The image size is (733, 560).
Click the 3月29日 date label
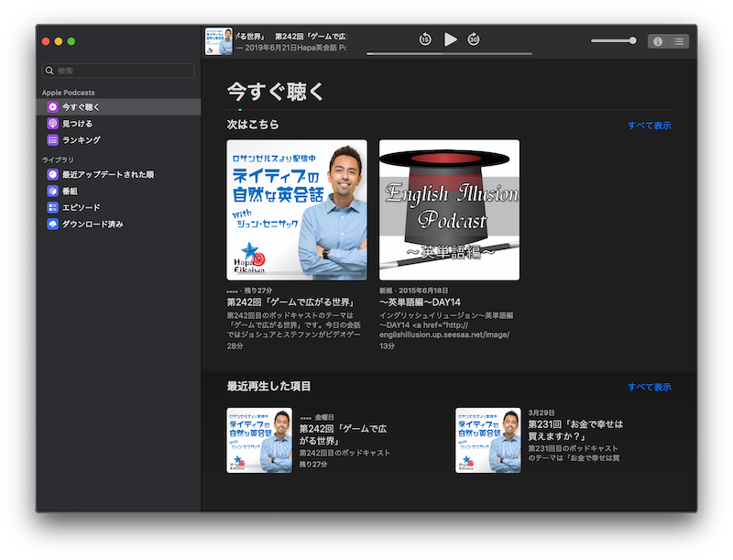(x=541, y=412)
